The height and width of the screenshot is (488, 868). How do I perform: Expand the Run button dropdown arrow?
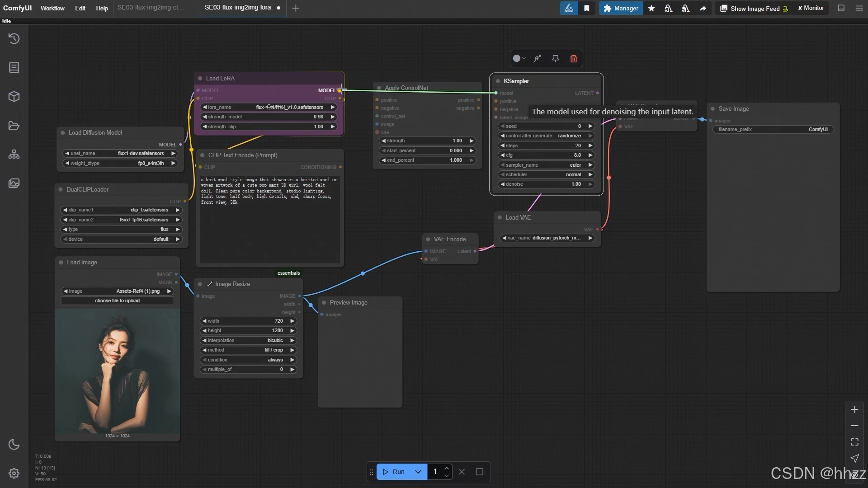[x=418, y=472]
